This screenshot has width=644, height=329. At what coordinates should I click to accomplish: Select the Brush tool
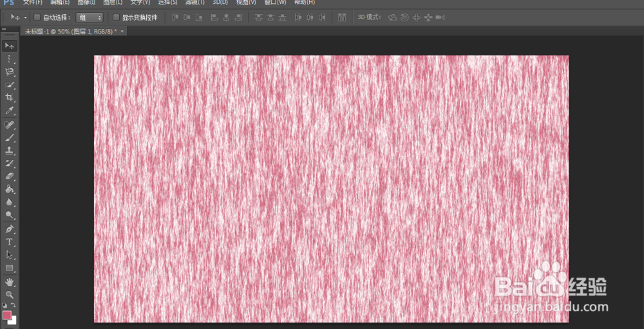point(10,138)
